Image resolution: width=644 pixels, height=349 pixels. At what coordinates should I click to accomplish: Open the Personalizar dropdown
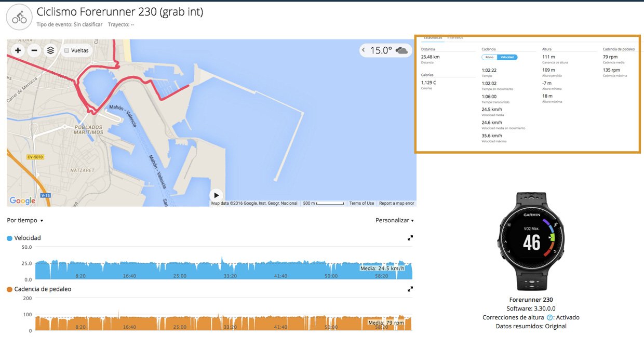click(x=395, y=220)
